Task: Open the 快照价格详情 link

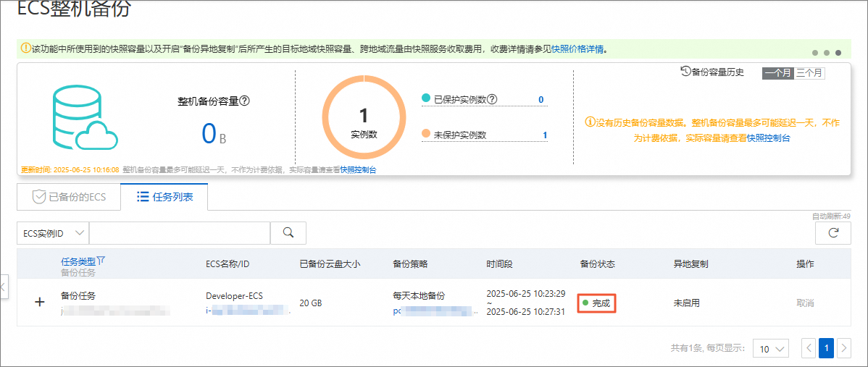Action: point(577,49)
